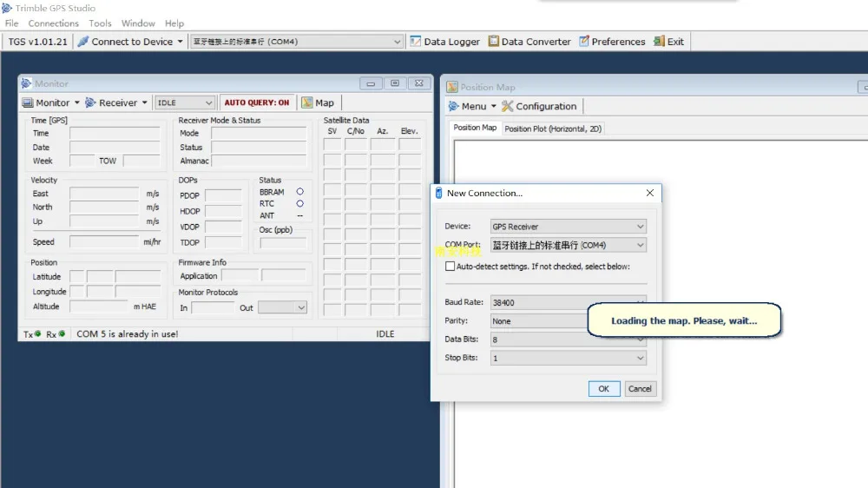868x488 pixels.
Task: Click the Position Map window title icon
Action: point(452,87)
